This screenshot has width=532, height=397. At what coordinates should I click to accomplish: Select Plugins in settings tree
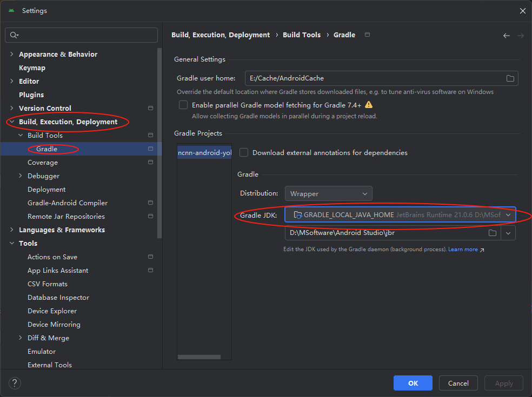click(x=31, y=95)
